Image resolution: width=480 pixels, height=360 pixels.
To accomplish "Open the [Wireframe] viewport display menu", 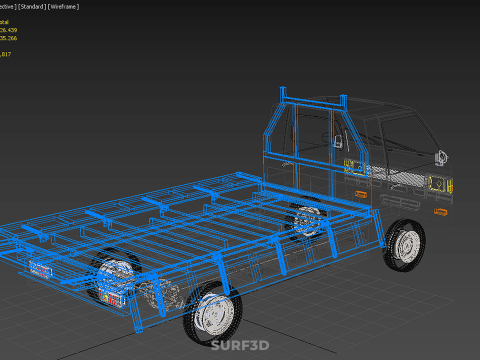I will click(x=64, y=7).
